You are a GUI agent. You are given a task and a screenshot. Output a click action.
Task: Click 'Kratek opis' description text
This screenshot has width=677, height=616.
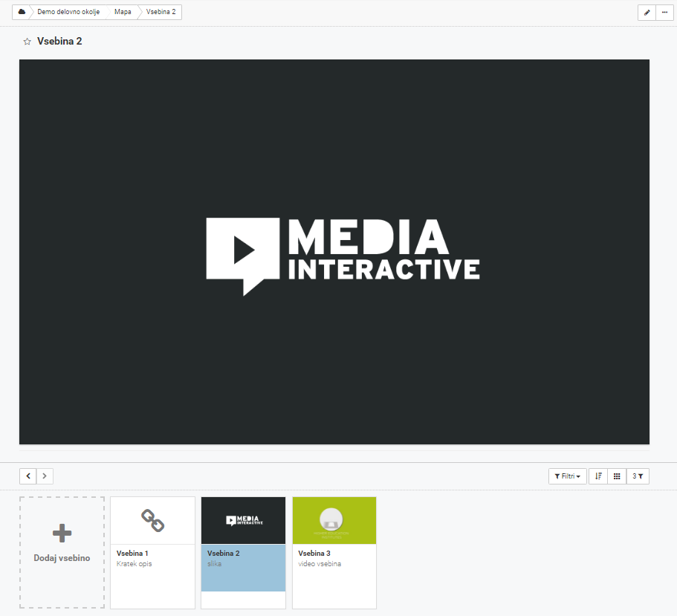click(x=135, y=564)
